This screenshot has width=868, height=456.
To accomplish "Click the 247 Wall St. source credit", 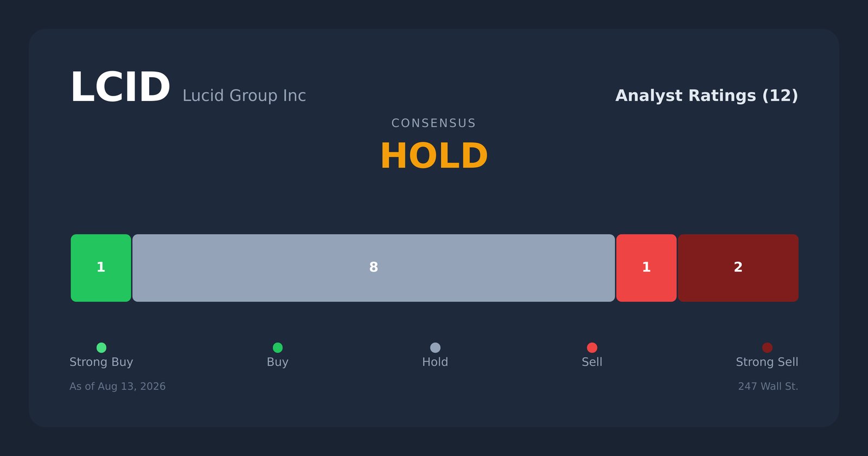I will coord(768,387).
